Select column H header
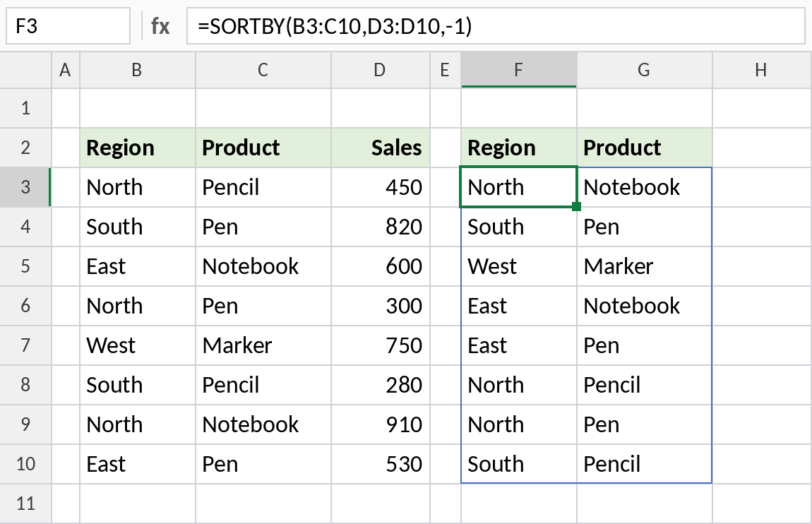The image size is (812, 524). pyautogui.click(x=761, y=70)
